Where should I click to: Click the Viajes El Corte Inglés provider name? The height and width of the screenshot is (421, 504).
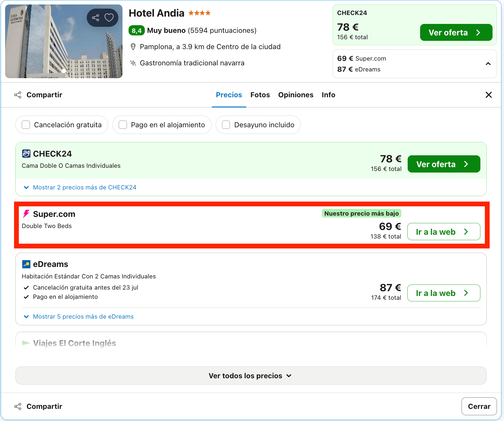[x=75, y=343]
